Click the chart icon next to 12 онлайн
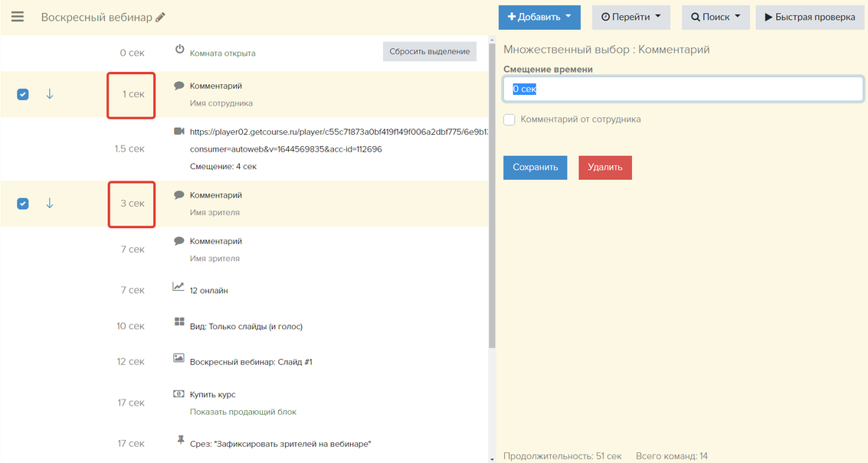 point(179,287)
